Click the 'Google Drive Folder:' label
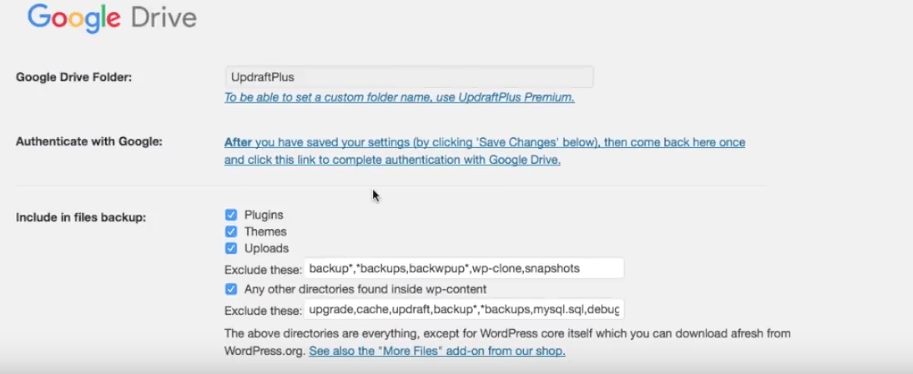Image resolution: width=913 pixels, height=374 pixels. click(x=74, y=77)
